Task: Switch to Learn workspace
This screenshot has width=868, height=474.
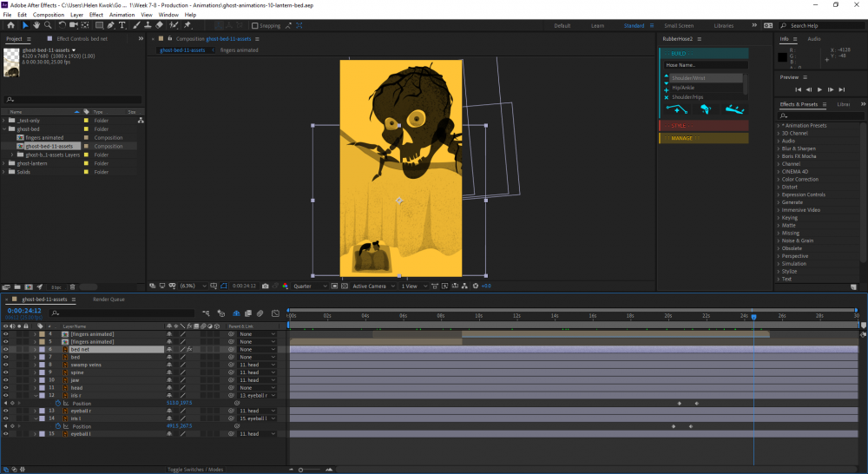Action: pos(597,25)
